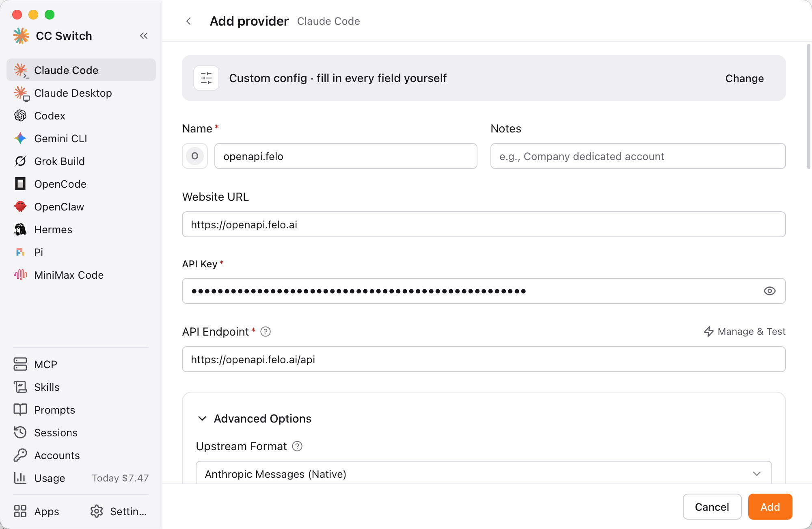Open the API Endpoint help tooltip icon
The width and height of the screenshot is (812, 529).
click(x=266, y=332)
